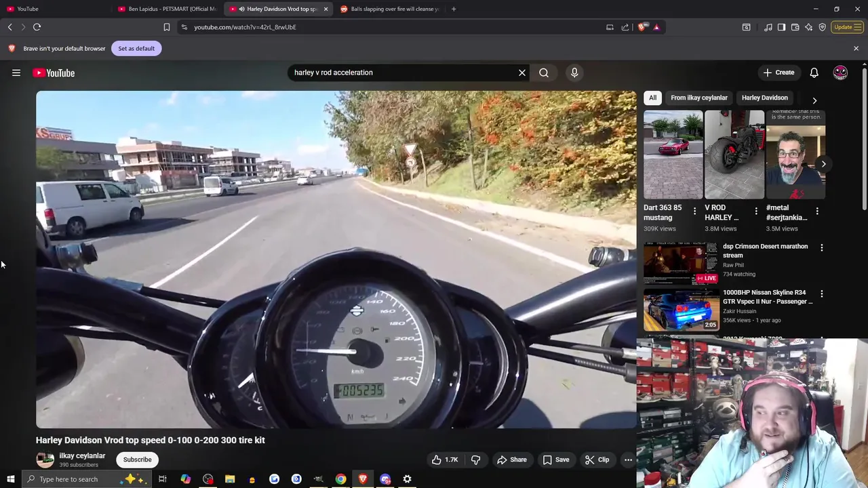Screen dimensions: 868x488
Task: Set Brave as default browser
Action: pyautogui.click(x=136, y=48)
